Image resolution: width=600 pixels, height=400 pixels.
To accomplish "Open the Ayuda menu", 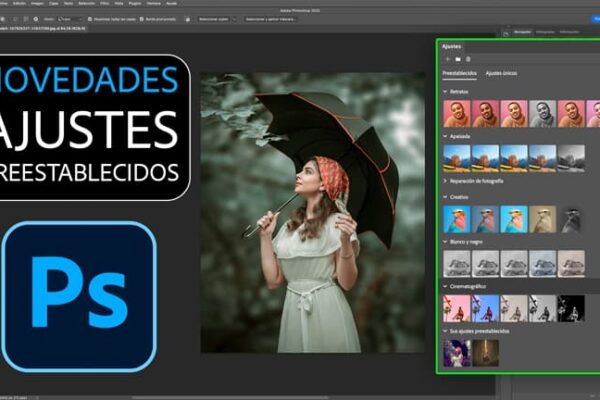I will point(171,3).
